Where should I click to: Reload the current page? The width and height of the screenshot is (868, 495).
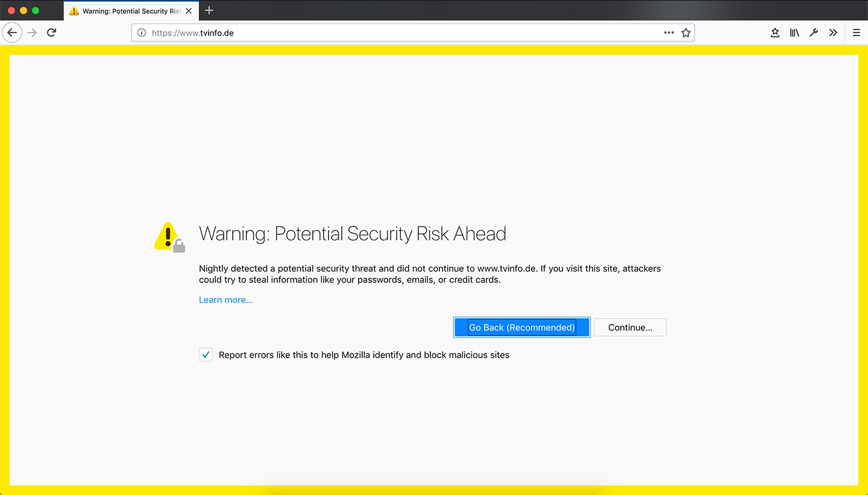pyautogui.click(x=52, y=33)
